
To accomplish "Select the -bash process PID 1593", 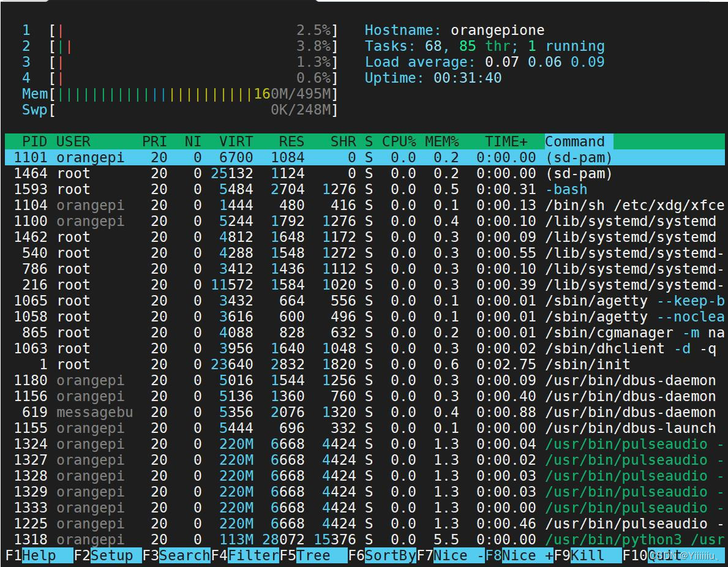I will [364, 189].
